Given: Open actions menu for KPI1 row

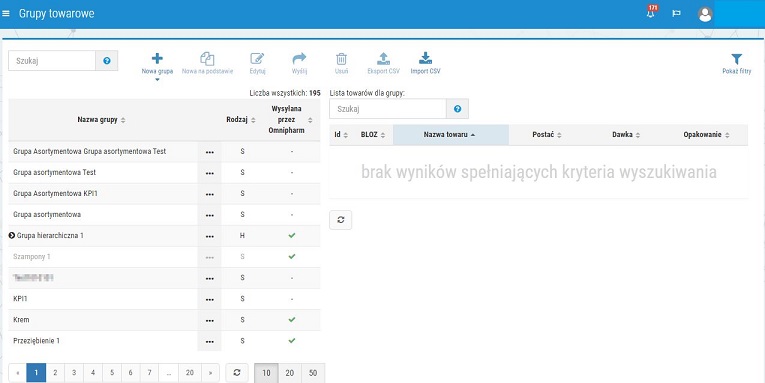Looking at the screenshot, I should coord(210,299).
